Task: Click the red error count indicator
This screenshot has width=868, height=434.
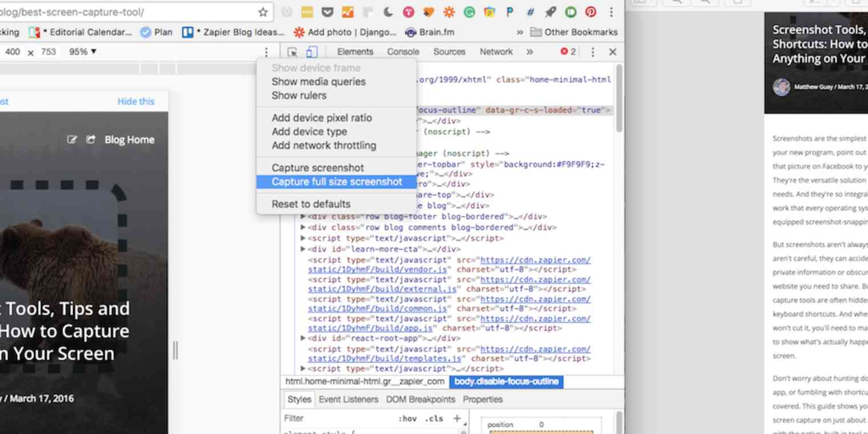Action: click(x=568, y=51)
